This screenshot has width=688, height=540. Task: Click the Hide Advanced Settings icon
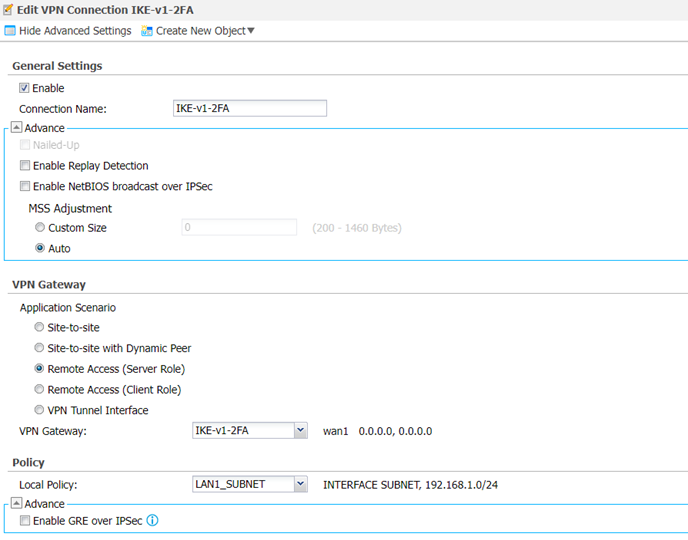point(10,31)
